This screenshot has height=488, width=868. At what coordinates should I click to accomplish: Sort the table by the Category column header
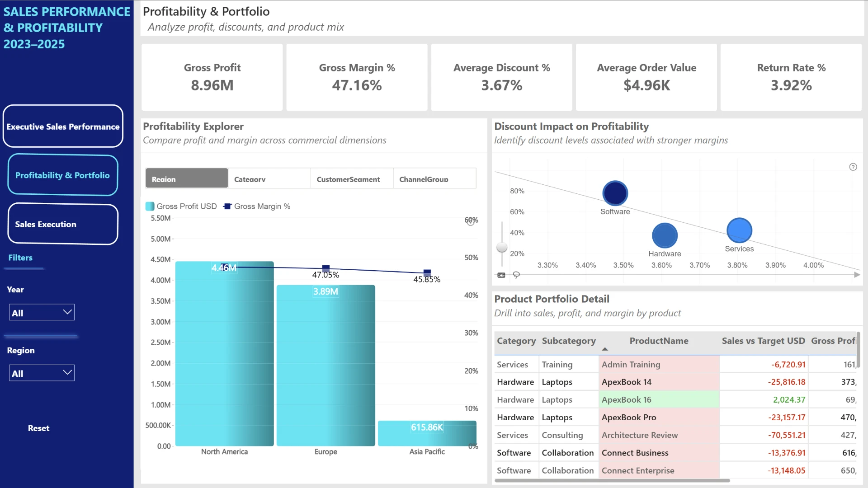(x=516, y=341)
